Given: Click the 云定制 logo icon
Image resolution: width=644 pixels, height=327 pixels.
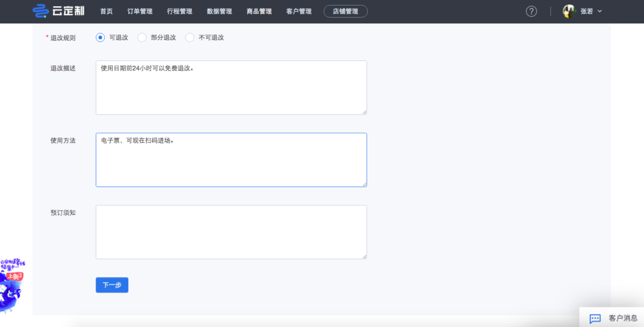Looking at the screenshot, I should 40,11.
